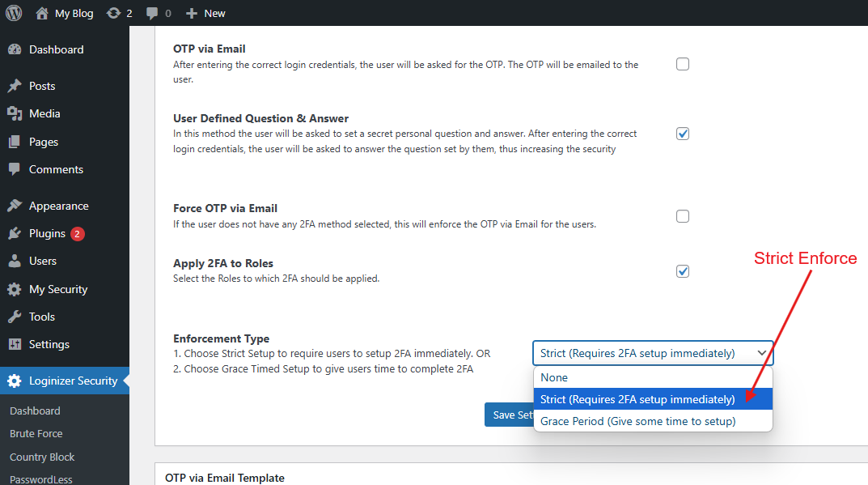Click the WordPress logo in the admin bar
Viewport: 868px width, 485px height.
click(13, 12)
